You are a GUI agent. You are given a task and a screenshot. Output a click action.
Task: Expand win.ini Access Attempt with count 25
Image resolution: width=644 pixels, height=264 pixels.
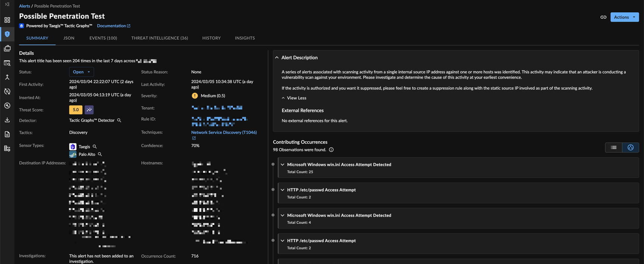click(282, 165)
